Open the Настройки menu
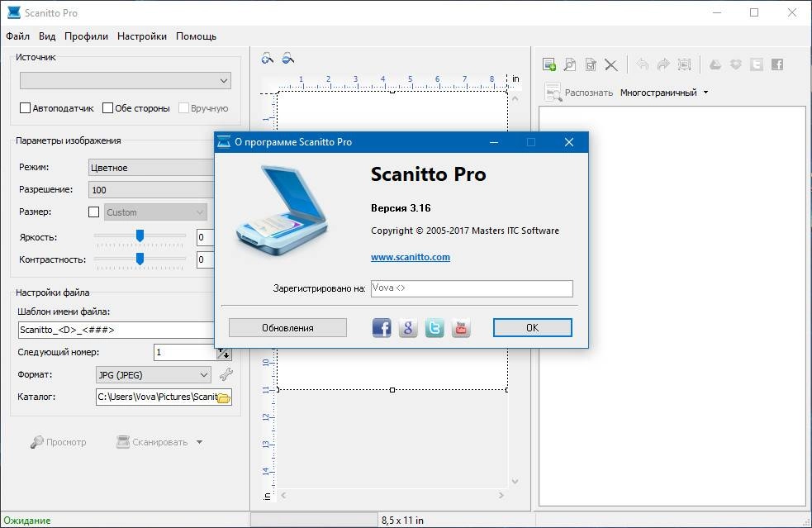The height and width of the screenshot is (528, 812). point(142,36)
